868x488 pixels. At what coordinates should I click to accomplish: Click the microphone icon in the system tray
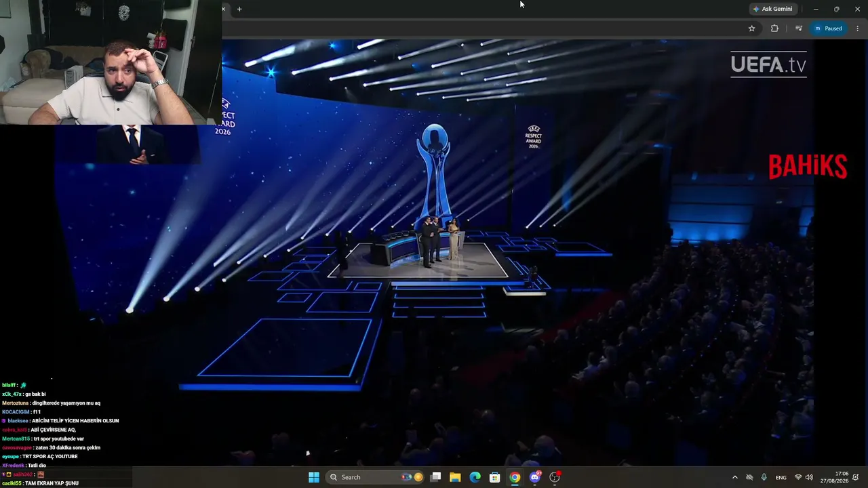click(764, 477)
